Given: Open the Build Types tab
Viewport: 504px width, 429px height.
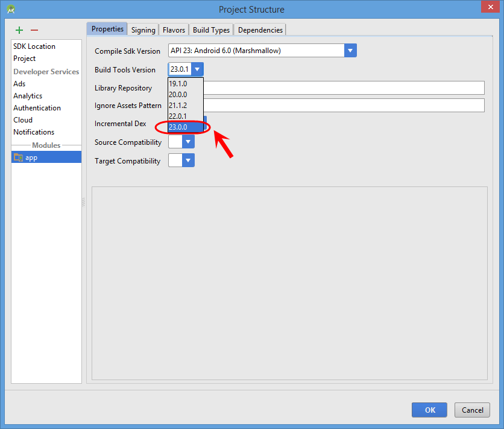Looking at the screenshot, I should coord(211,30).
